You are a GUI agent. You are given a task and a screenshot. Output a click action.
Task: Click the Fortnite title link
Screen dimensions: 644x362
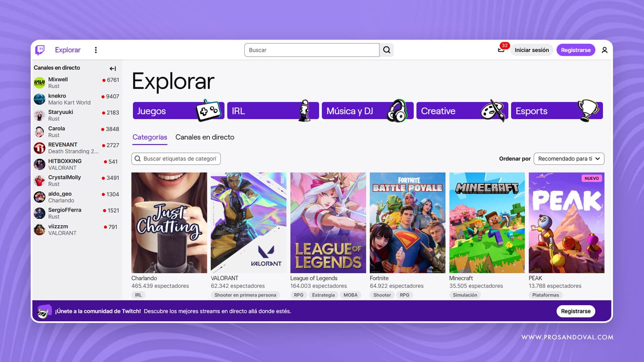[x=379, y=278]
